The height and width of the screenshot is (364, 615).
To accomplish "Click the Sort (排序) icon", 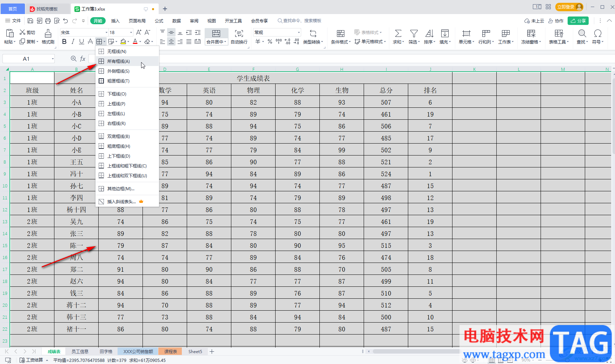I will click(x=429, y=33).
